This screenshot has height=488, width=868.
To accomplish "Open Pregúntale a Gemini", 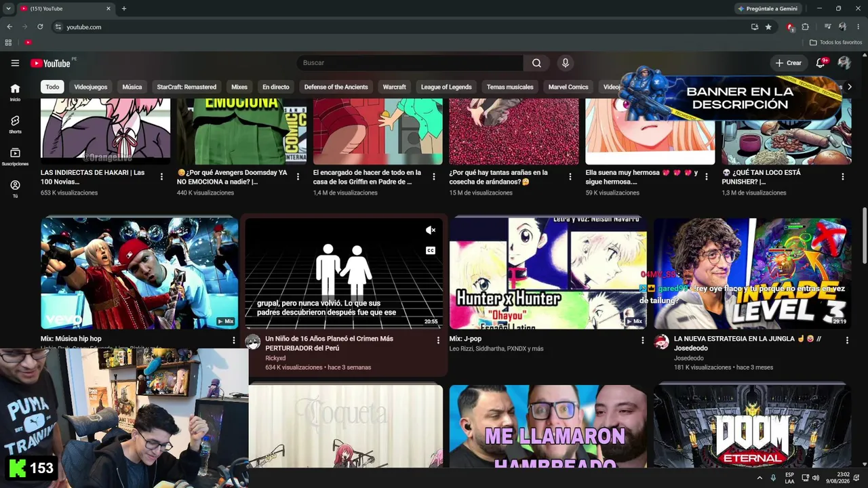I will point(768,9).
